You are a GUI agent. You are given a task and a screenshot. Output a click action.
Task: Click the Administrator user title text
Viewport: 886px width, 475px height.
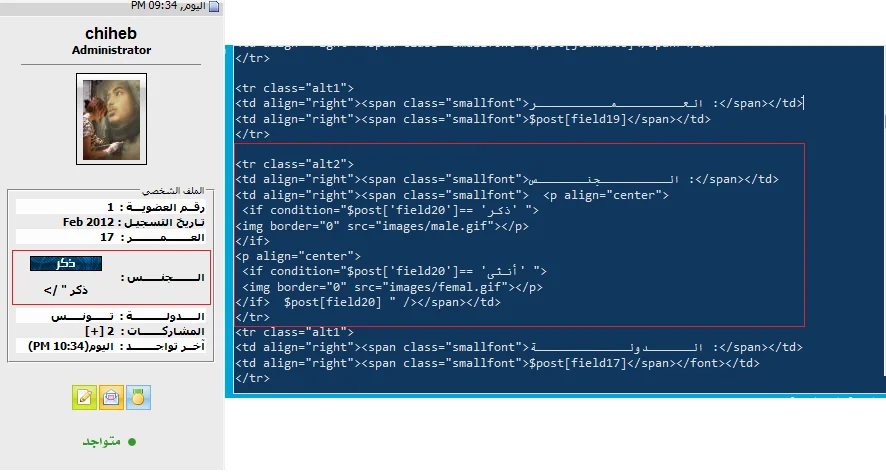[111, 50]
